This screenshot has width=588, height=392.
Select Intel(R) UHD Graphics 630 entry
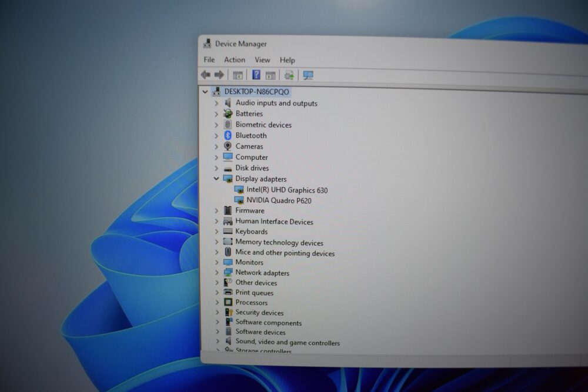[287, 190]
